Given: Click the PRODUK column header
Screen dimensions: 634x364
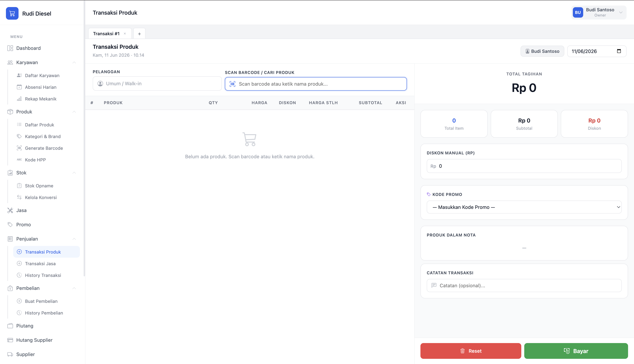Looking at the screenshot, I should tap(113, 103).
